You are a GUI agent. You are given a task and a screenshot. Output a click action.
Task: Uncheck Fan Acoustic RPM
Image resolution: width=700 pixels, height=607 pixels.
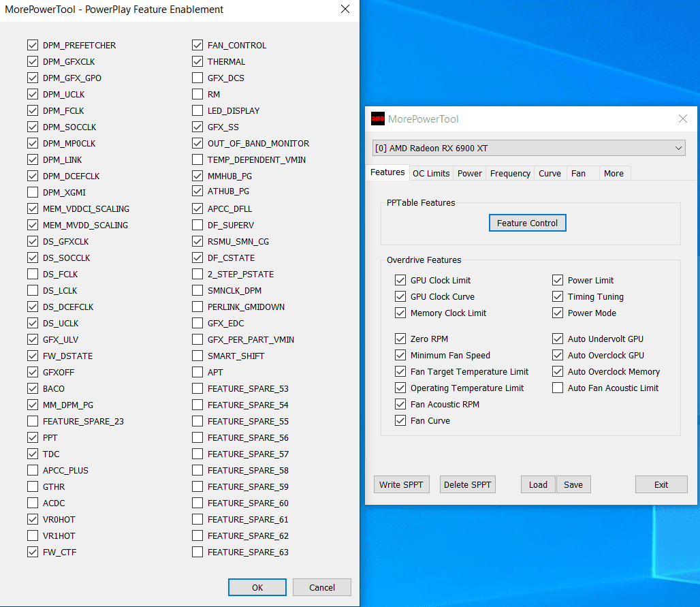pyautogui.click(x=400, y=404)
